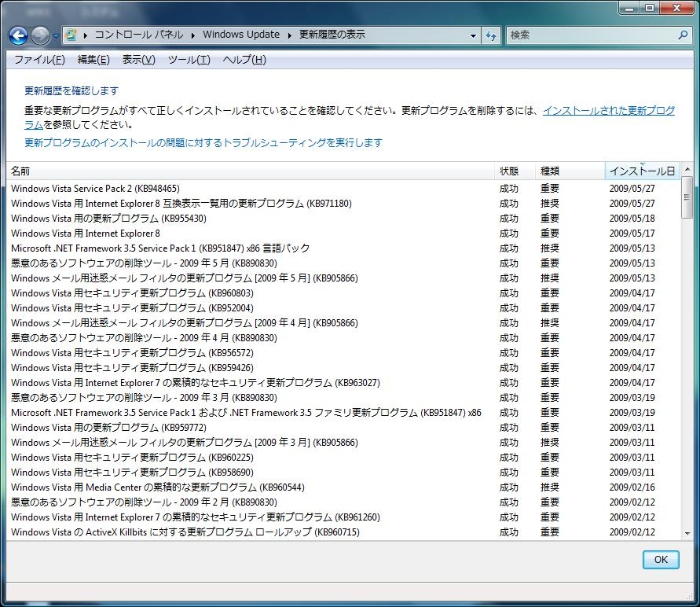The width and height of the screenshot is (700, 607).
Task: Open the ヘルプ(H) menu
Action: click(244, 60)
